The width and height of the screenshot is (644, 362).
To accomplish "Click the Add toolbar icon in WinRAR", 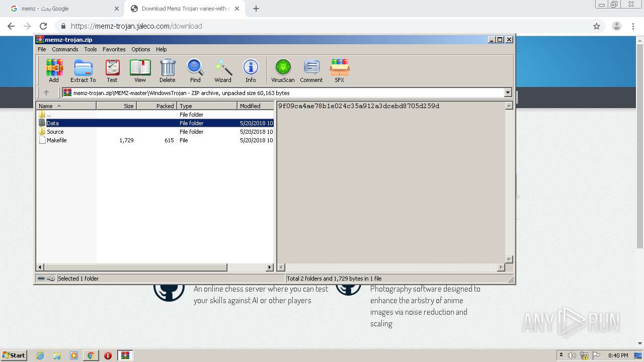I will (54, 70).
